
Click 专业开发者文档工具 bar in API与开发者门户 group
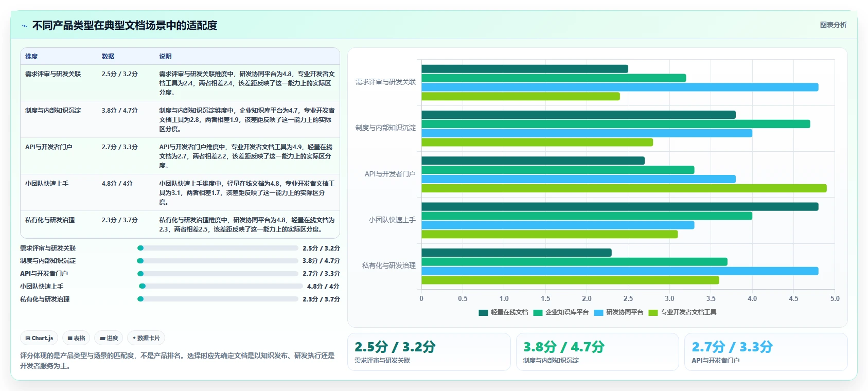[x=624, y=188]
